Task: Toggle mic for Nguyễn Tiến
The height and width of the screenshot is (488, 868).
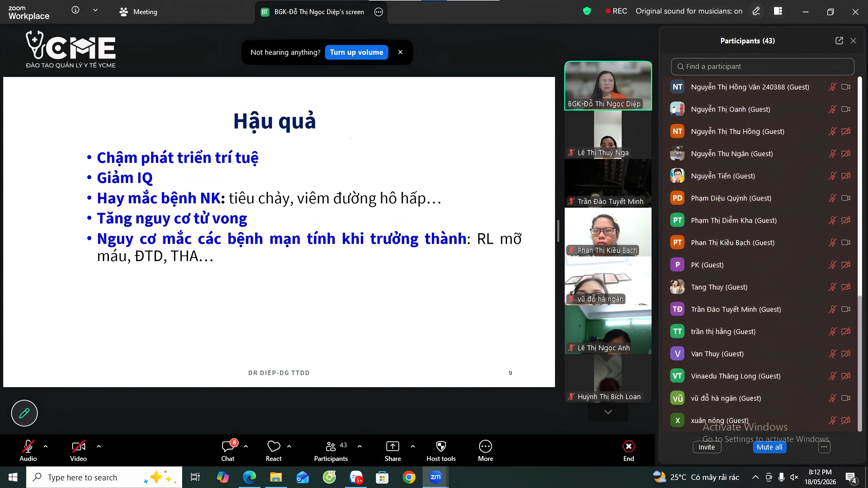Action: (832, 176)
